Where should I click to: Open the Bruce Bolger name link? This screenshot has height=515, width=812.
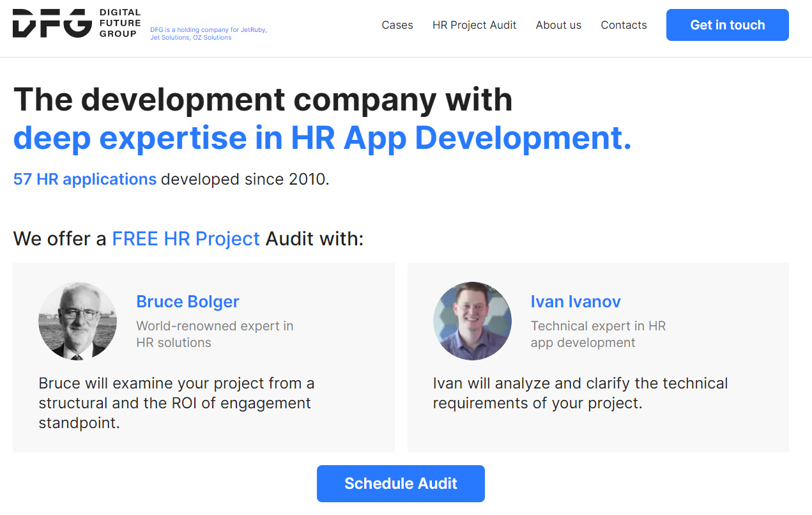tap(188, 302)
